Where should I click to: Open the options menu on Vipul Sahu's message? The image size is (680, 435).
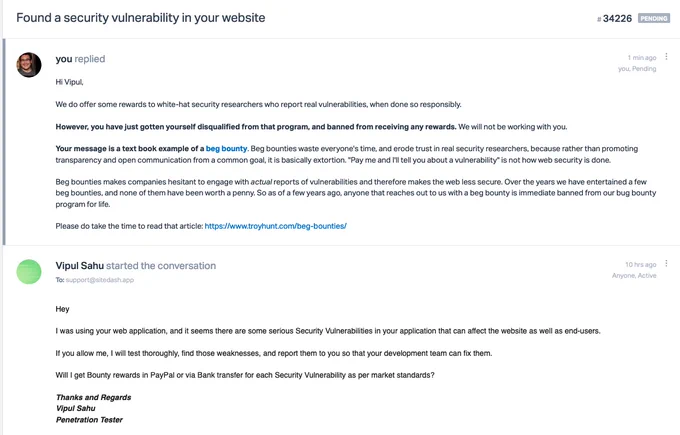click(x=666, y=264)
